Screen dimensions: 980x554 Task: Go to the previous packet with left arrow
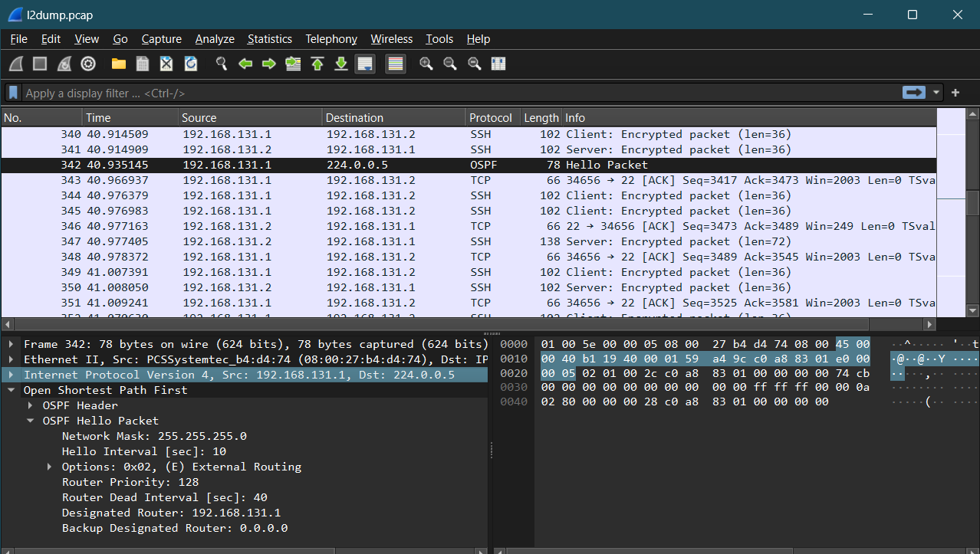coord(245,64)
